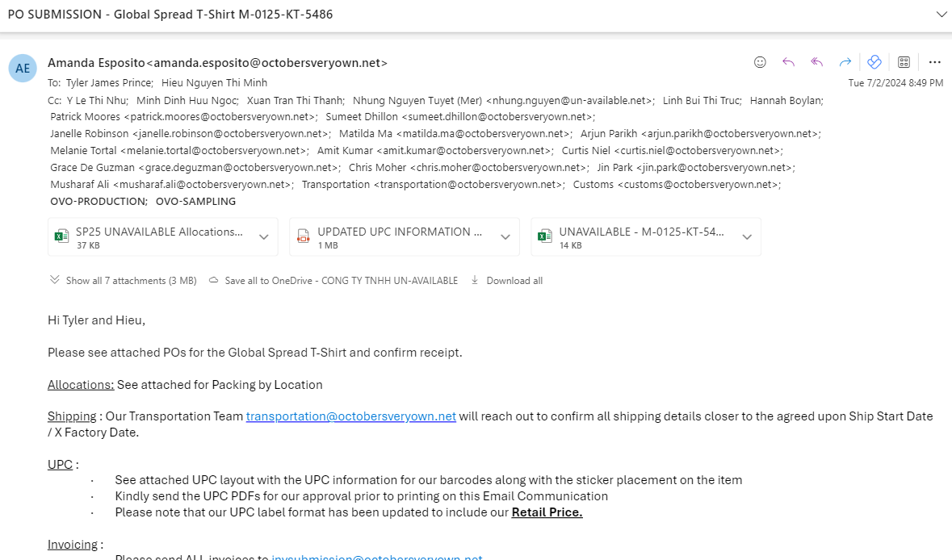The image size is (952, 560).
Task: Open the blue Copilot/apps icon
Action: coord(874,62)
